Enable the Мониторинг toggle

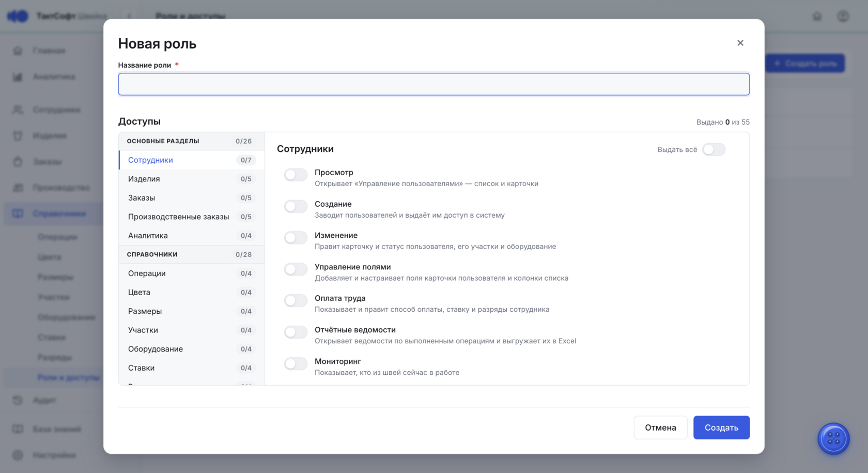tap(296, 364)
